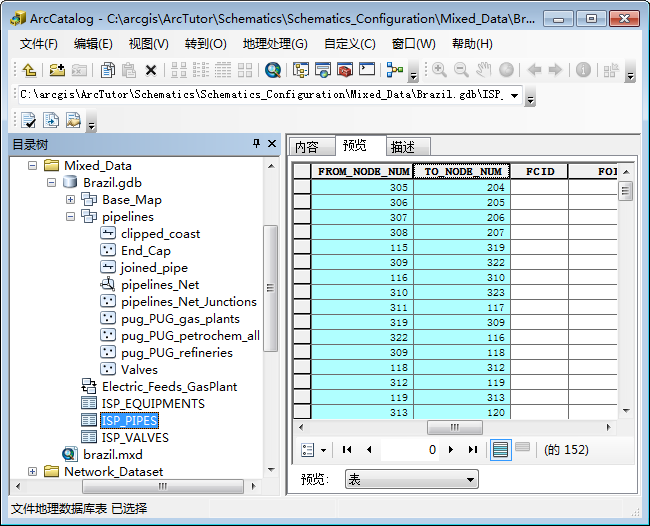Close the Catalog Tree panel
Viewport: 650px width, 526px height.
click(272, 143)
